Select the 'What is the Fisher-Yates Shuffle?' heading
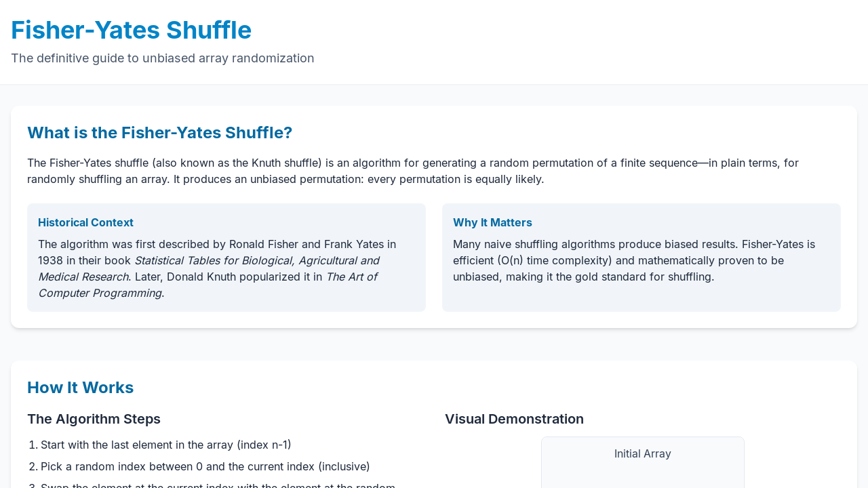868x488 pixels. tap(159, 133)
